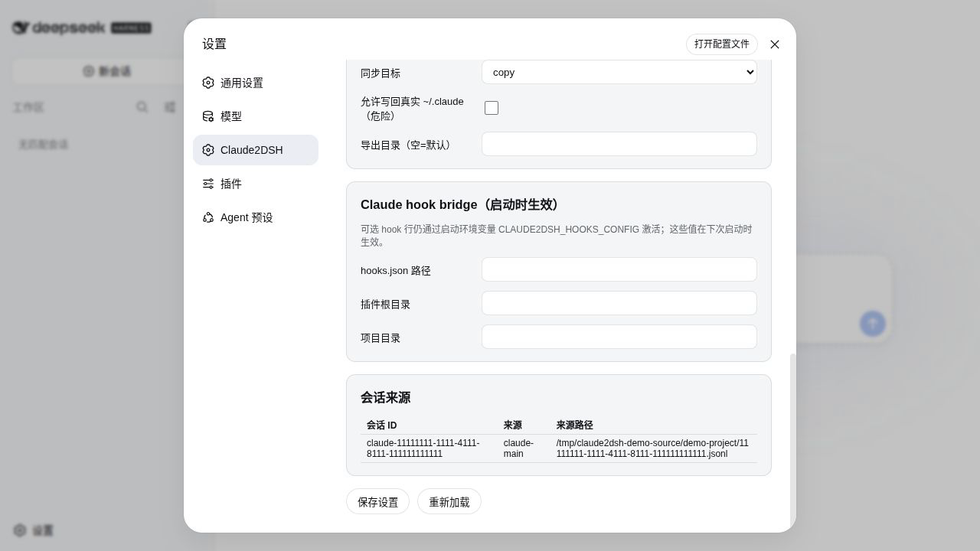Click the 来源 cell claude-main

(524, 448)
